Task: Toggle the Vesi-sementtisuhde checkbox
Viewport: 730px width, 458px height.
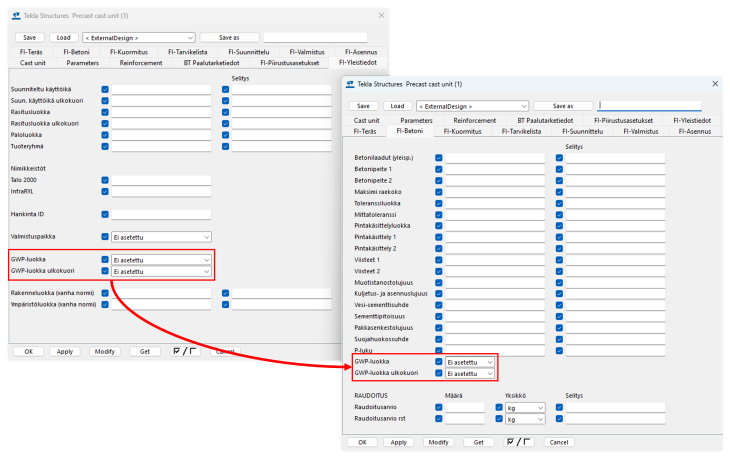Action: [x=439, y=305]
